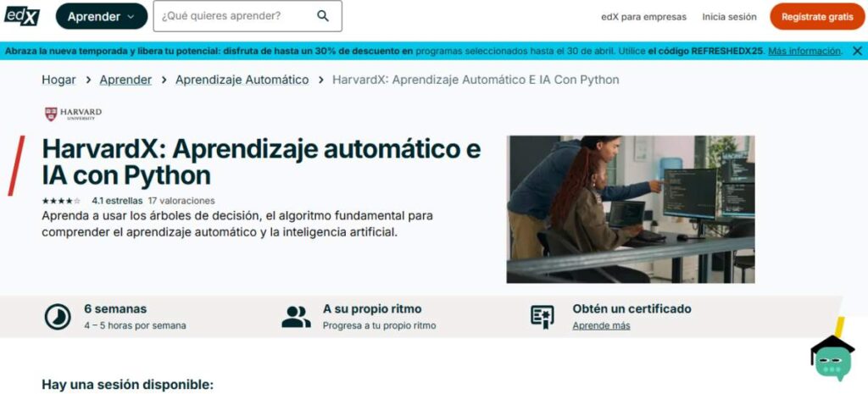The width and height of the screenshot is (868, 394).
Task: Click the "4.1 estrellas" rating text
Action: click(117, 201)
